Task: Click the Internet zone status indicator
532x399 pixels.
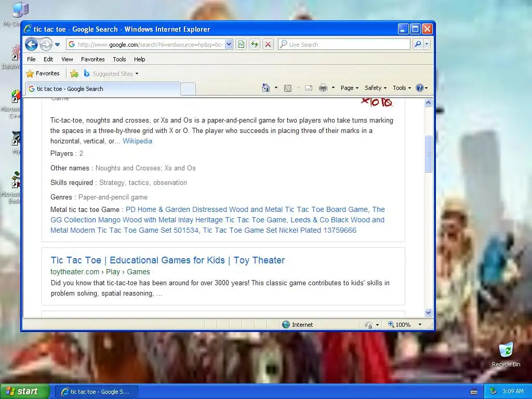Action: pyautogui.click(x=298, y=325)
